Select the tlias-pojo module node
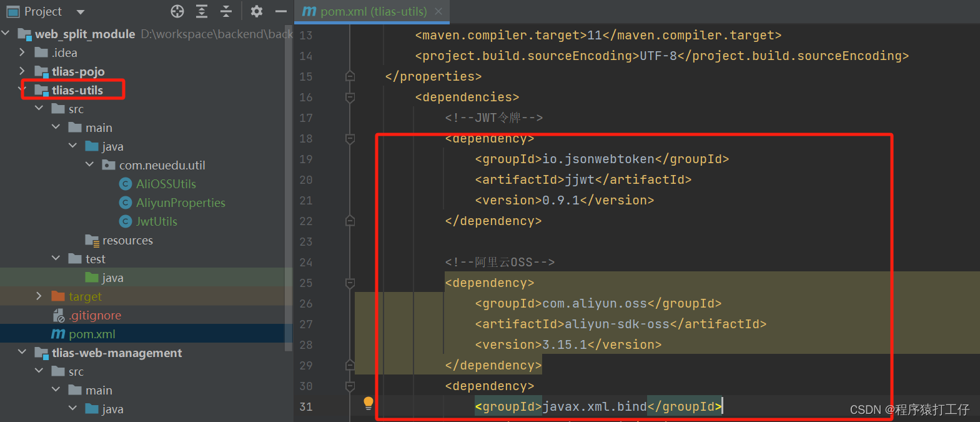 click(78, 71)
